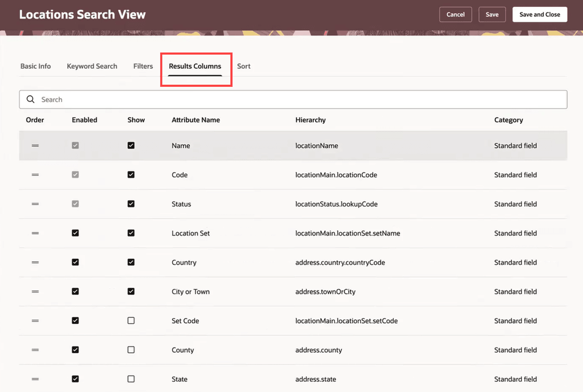Screen dimensions: 583x392
Task: Click Save and Close button
Action: point(540,14)
